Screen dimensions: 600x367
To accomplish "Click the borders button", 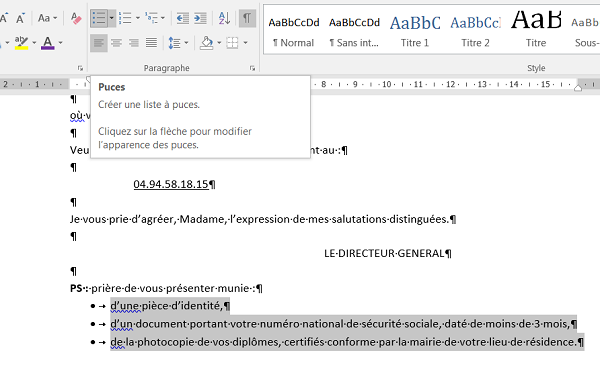I will (232, 42).
